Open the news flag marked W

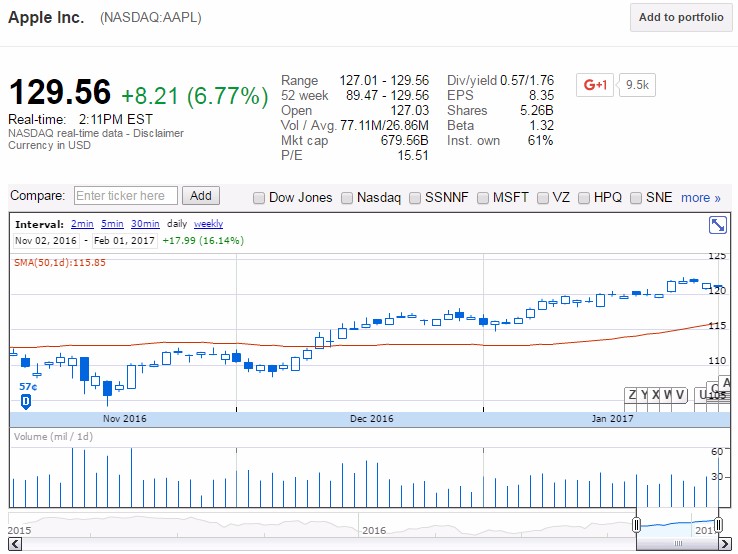pyautogui.click(x=667, y=395)
